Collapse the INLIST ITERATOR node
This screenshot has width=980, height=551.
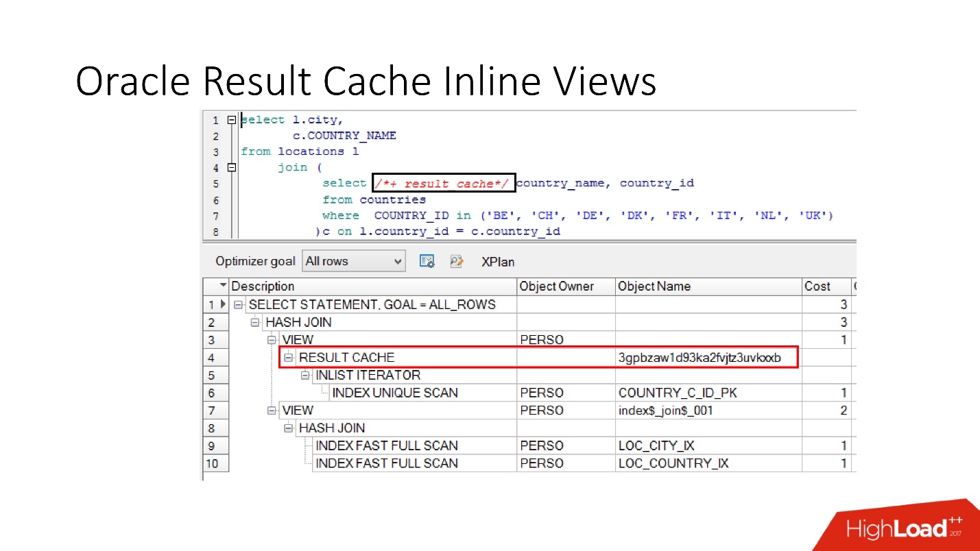point(306,375)
